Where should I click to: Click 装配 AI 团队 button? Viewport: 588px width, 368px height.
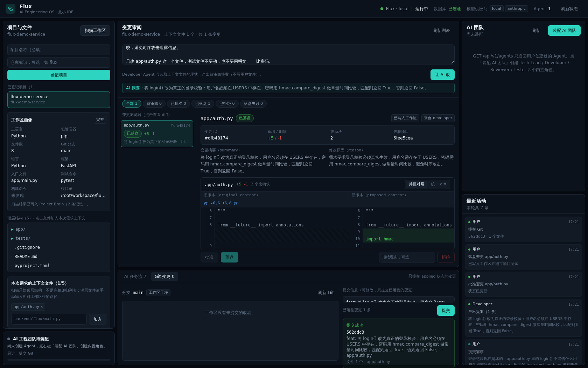(564, 30)
